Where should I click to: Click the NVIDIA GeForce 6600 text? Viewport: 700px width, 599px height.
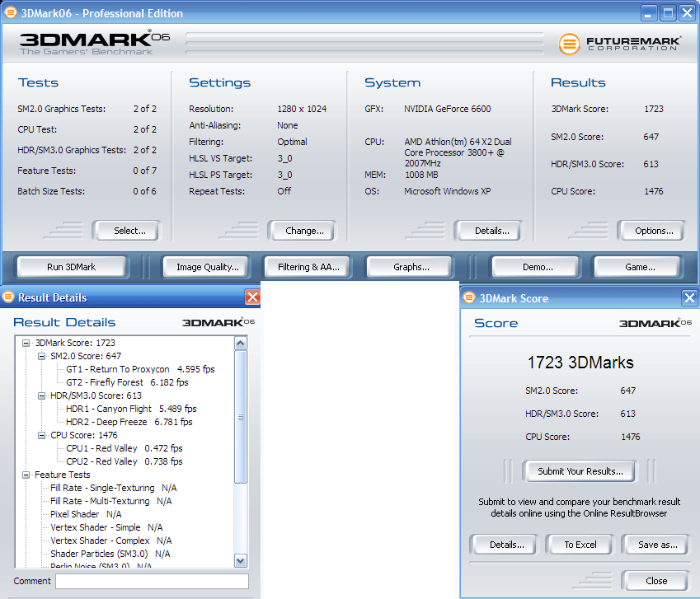point(448,109)
